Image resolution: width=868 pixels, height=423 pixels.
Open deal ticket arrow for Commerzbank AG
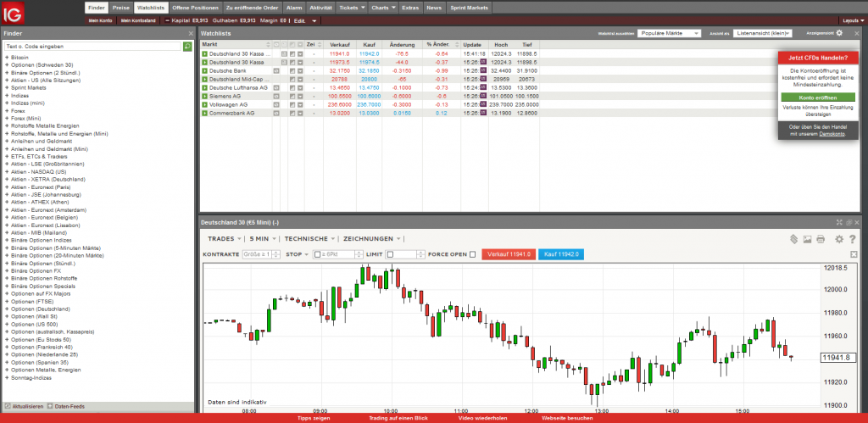pos(204,113)
